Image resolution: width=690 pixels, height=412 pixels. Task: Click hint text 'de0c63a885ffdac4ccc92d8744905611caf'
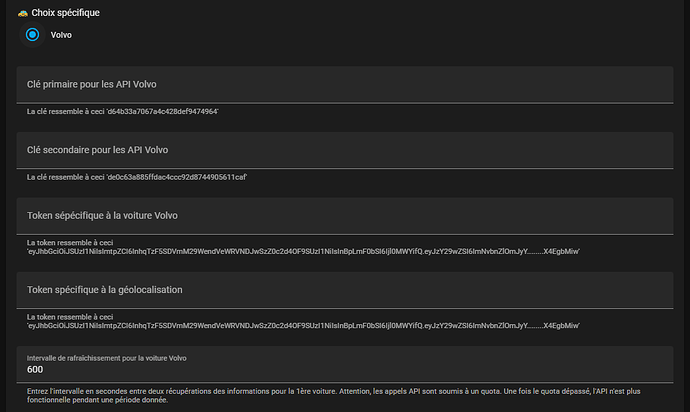tap(177, 177)
